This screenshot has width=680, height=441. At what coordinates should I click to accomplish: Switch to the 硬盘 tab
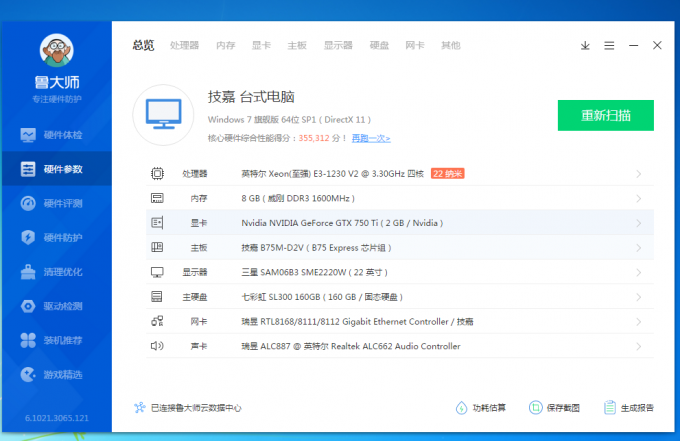pos(379,45)
